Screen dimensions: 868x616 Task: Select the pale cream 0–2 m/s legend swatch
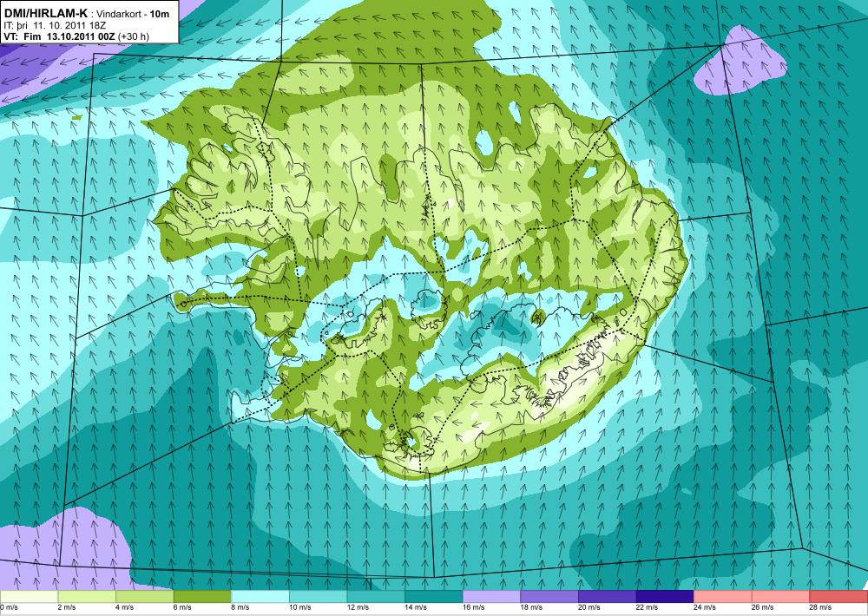[x=29, y=597]
